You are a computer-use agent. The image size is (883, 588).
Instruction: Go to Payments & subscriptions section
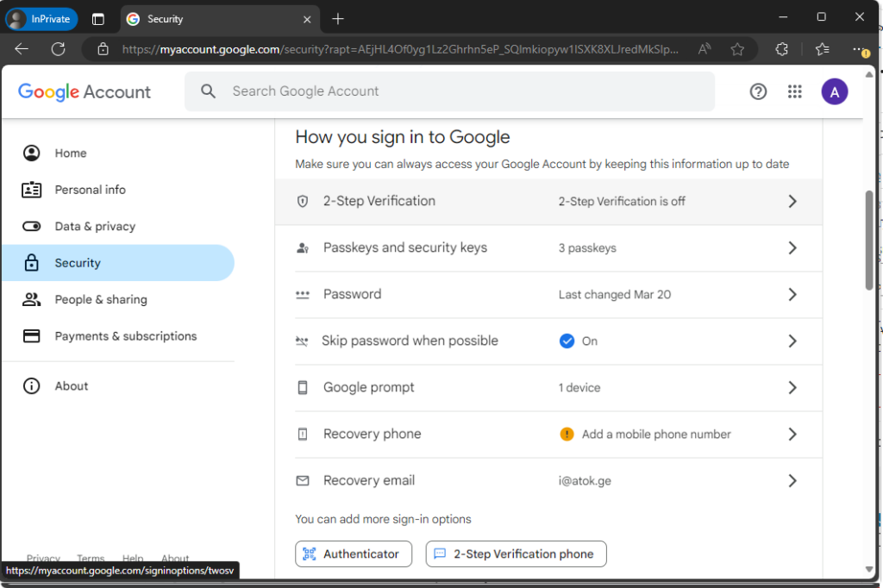pyautogui.click(x=125, y=336)
